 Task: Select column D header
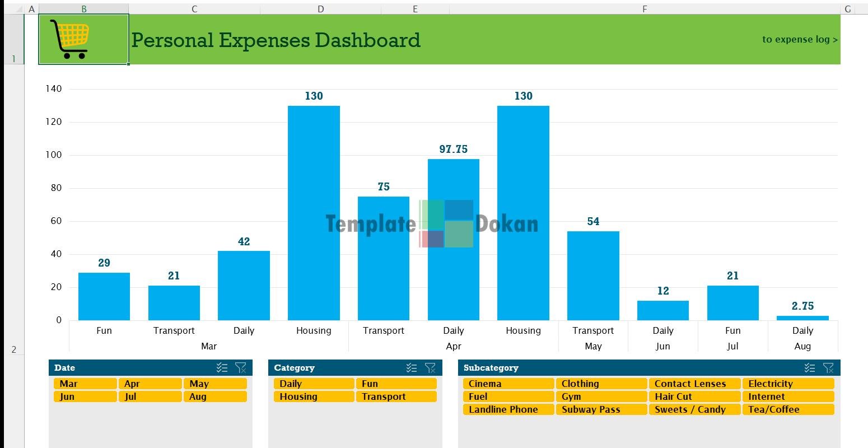pyautogui.click(x=320, y=9)
